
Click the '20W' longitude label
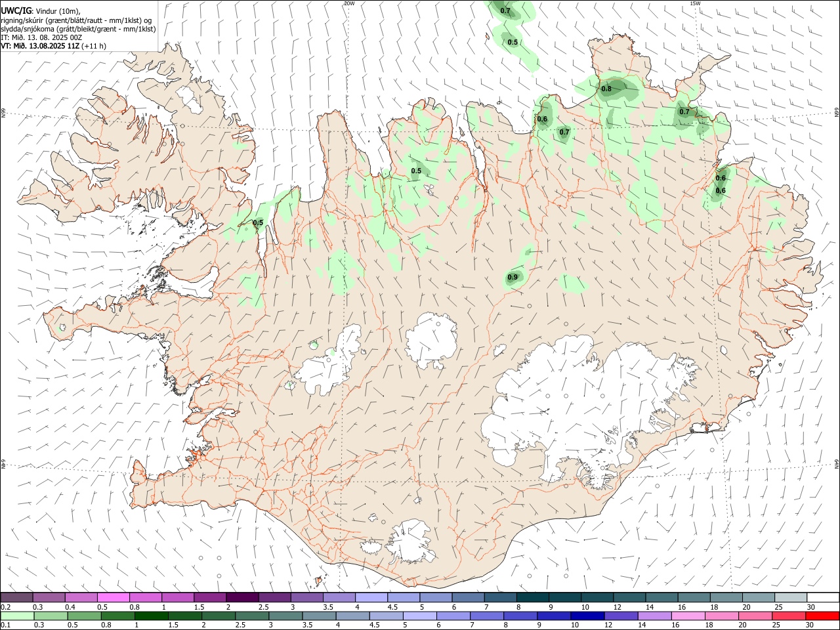click(x=349, y=3)
